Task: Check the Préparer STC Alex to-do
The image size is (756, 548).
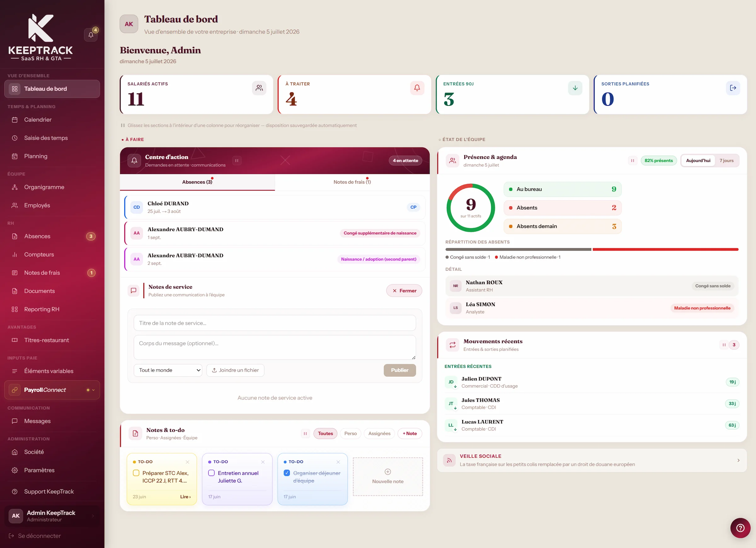Action: tap(136, 473)
